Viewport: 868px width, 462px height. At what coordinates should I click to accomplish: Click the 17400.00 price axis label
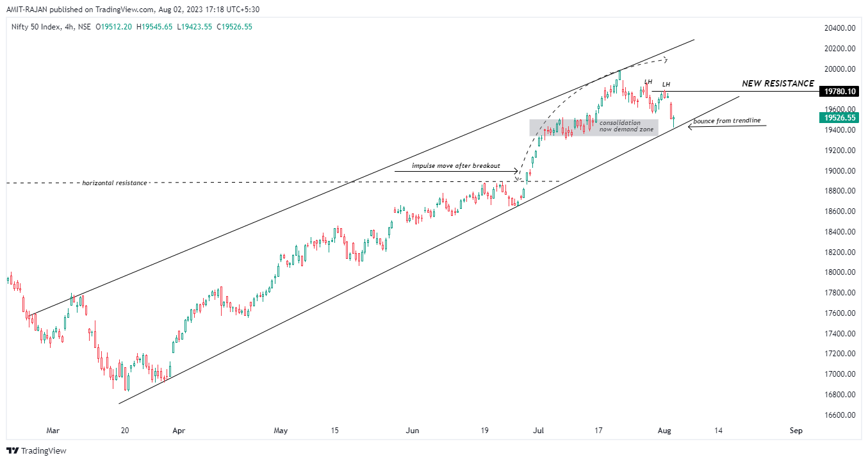pos(840,334)
